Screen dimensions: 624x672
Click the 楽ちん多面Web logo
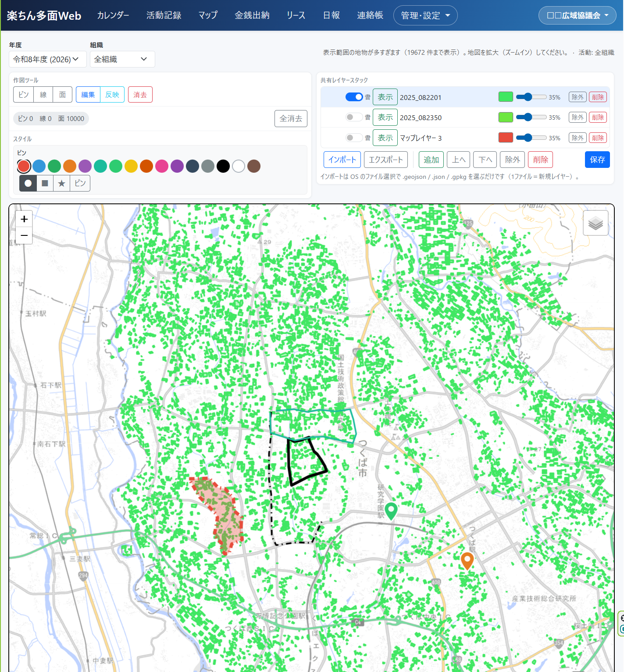44,16
